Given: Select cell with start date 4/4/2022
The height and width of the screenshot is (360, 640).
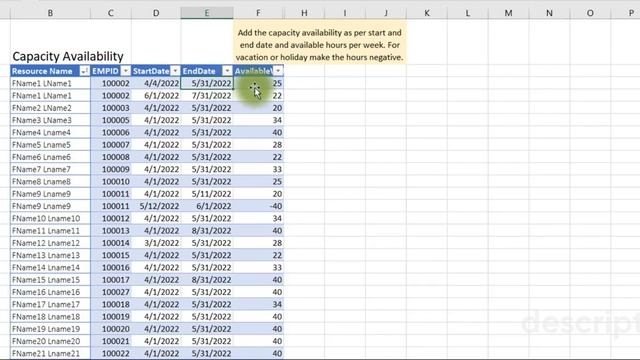Looking at the screenshot, I should [156, 83].
